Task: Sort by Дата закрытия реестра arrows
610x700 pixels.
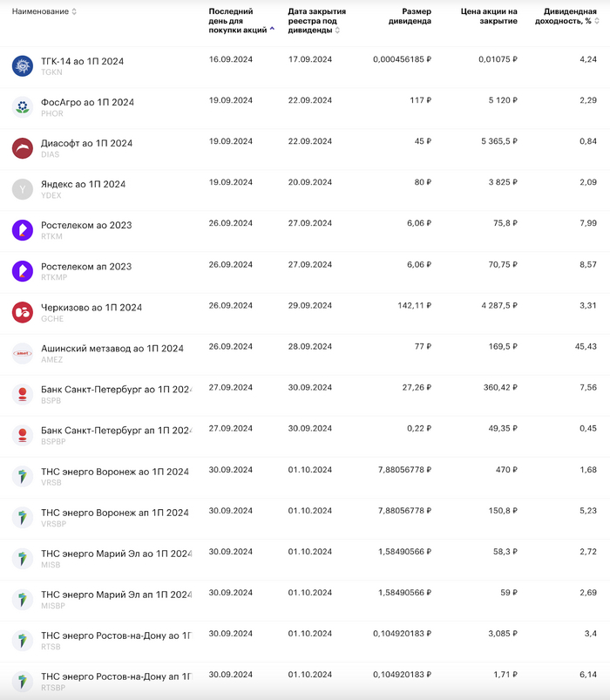Action: (x=337, y=31)
